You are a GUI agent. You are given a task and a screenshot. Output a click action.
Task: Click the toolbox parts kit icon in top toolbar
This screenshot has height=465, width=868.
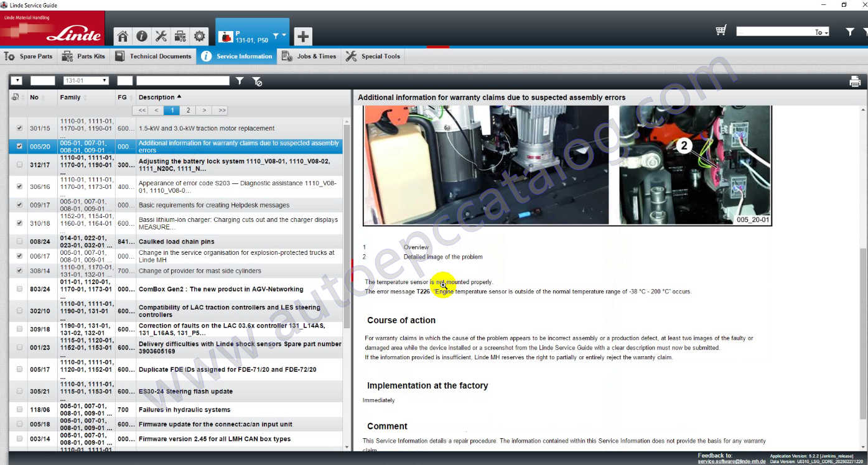tap(180, 36)
